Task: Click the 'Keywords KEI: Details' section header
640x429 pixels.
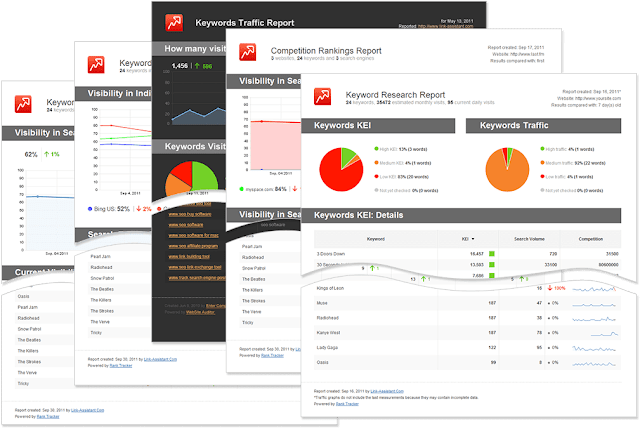Action: (461, 215)
